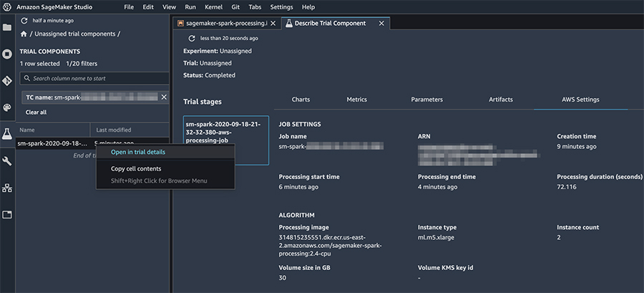Close the sagemaker-spark-processing notebook tab
Screen dimensions: 644x293
click(273, 24)
